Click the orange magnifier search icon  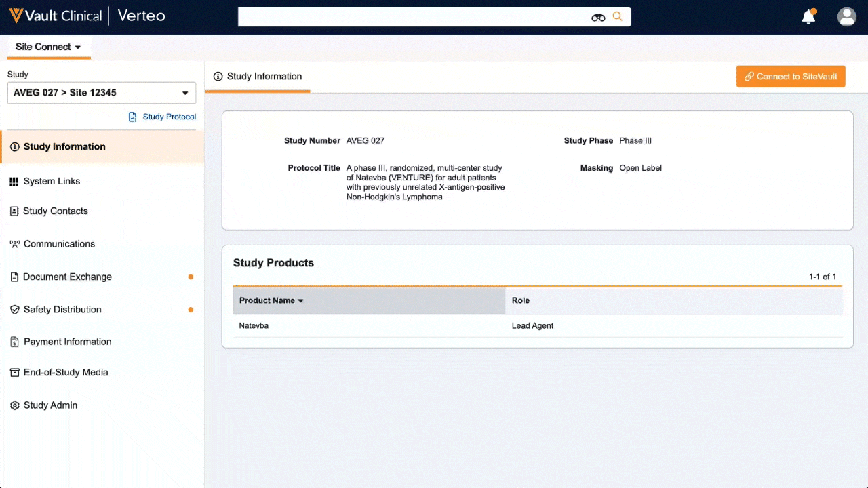tap(617, 17)
